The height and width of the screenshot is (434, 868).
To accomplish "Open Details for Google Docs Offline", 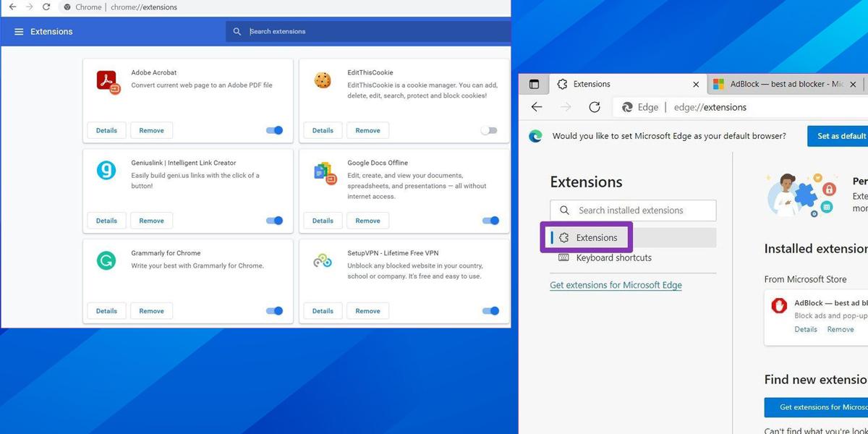I will (x=323, y=221).
